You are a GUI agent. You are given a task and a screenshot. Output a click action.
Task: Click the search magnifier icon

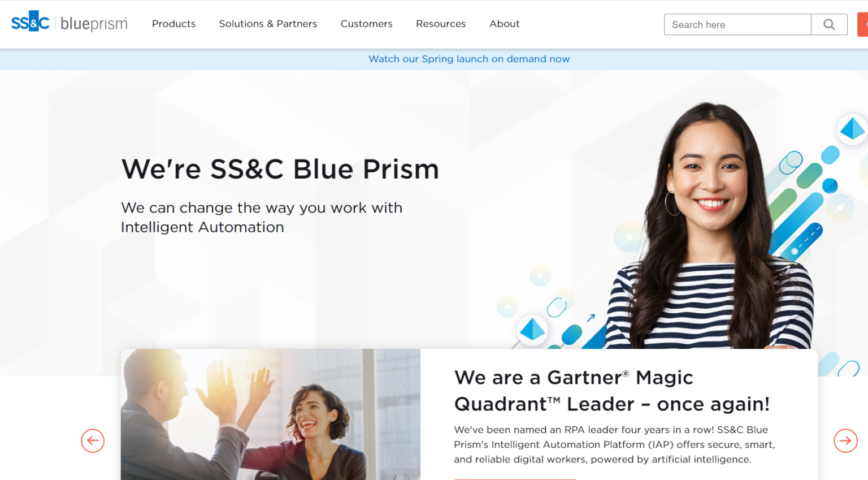coord(829,24)
